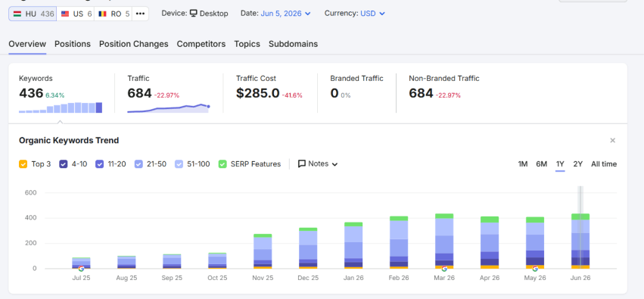Click the Traffic sparkline chart
The image size is (644, 299).
[169, 108]
